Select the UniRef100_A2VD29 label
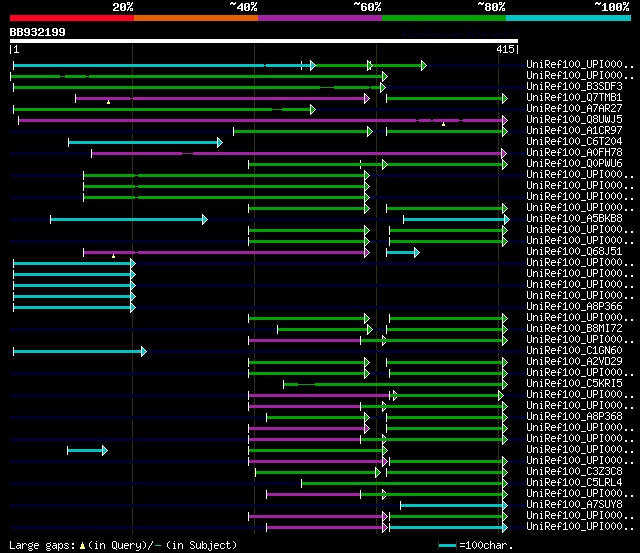 click(x=574, y=362)
